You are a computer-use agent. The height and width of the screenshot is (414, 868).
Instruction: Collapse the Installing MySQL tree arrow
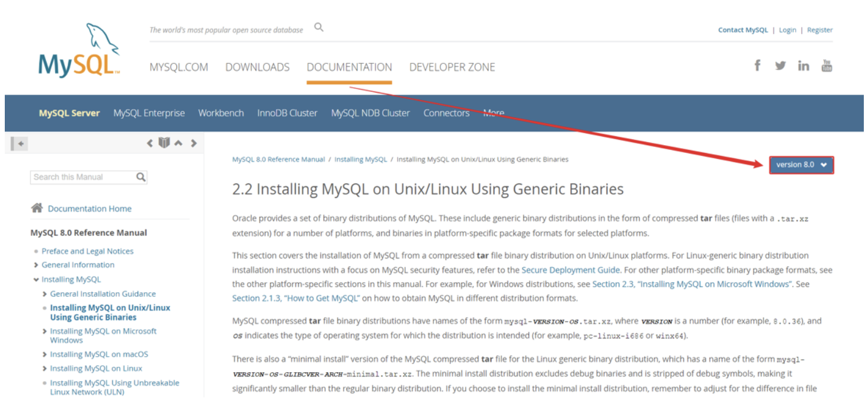36,279
